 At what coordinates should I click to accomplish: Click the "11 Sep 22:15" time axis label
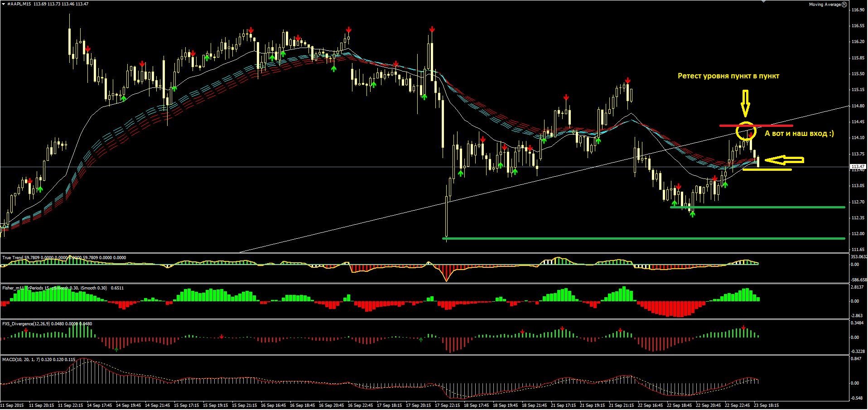(x=70, y=405)
